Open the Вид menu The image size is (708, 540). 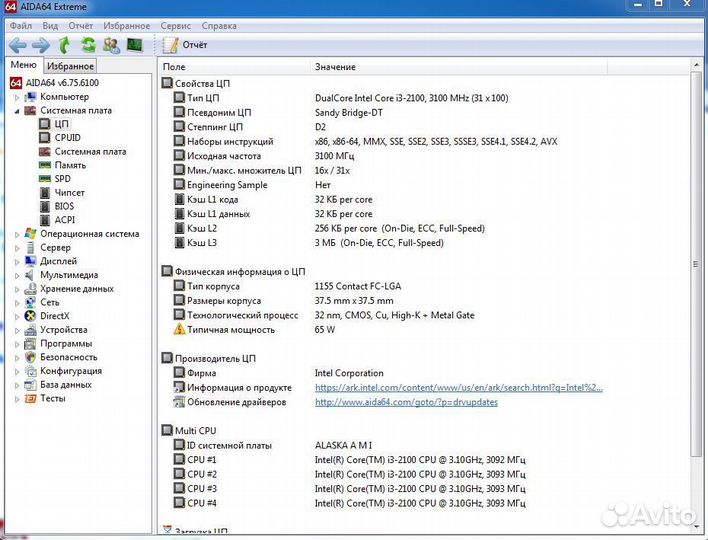[50, 26]
